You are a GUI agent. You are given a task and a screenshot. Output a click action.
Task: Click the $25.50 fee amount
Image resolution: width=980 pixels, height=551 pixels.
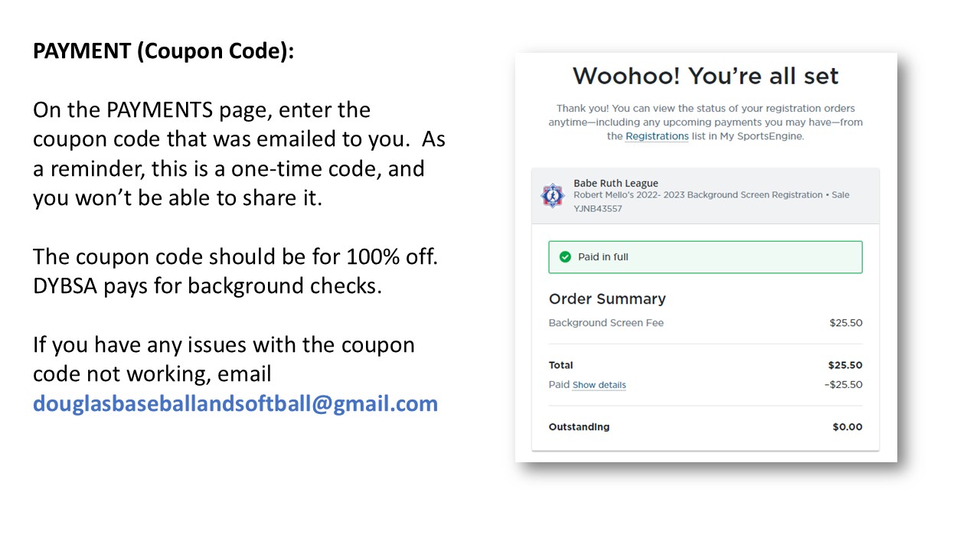click(x=846, y=323)
